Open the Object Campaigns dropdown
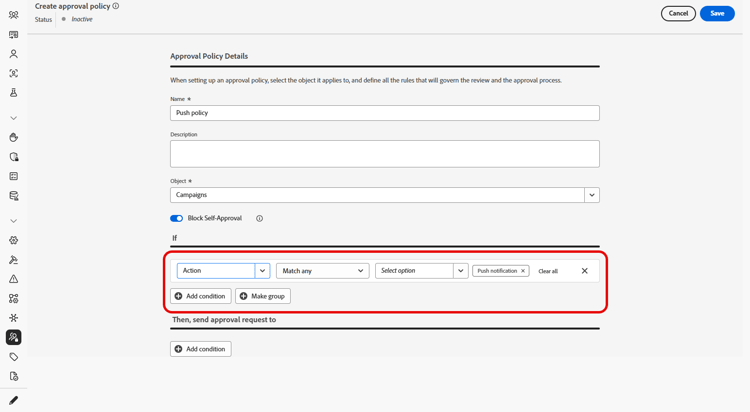 [592, 195]
